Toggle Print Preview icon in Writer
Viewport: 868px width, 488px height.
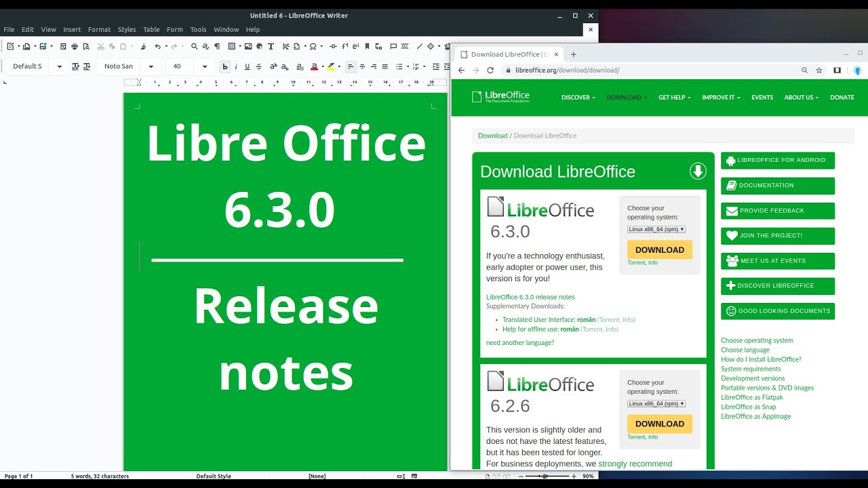pos(86,47)
